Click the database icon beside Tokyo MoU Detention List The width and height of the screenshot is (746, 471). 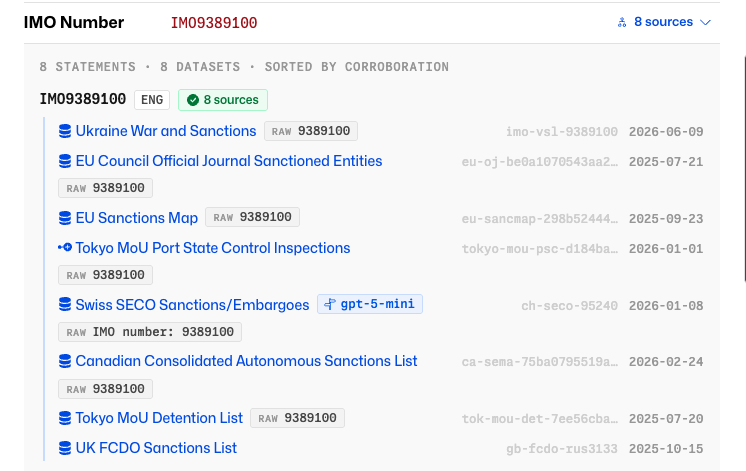click(65, 418)
